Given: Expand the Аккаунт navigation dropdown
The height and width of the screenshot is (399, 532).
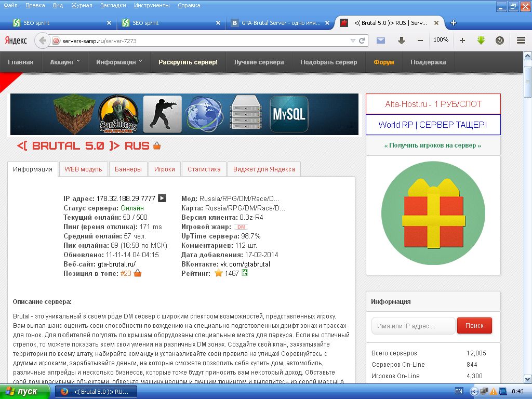Looking at the screenshot, I should coord(65,62).
